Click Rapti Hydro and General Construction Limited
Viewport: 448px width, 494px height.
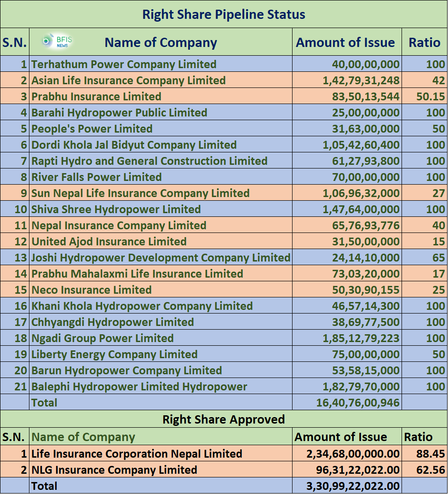(149, 161)
